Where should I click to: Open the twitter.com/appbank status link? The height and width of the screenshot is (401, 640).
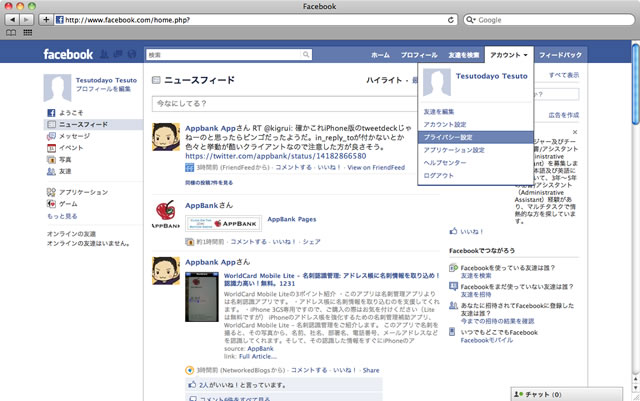[276, 156]
